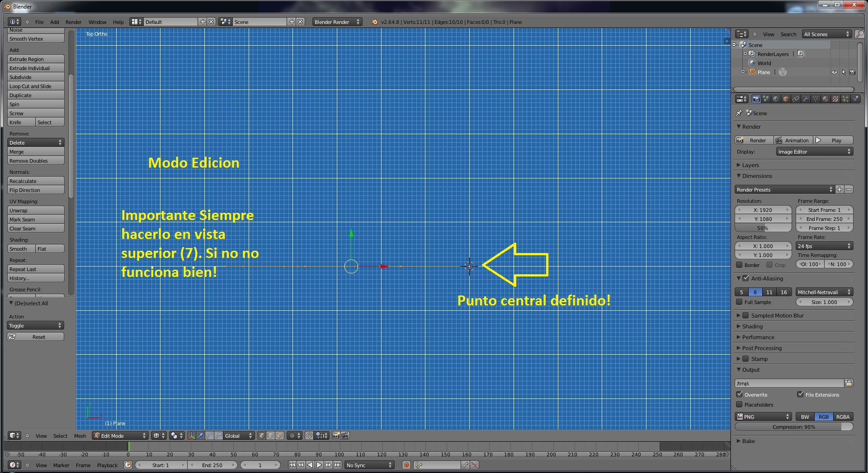Enable the rotate manipulator arc icon
The width and height of the screenshot is (868, 473).
tap(209, 436)
